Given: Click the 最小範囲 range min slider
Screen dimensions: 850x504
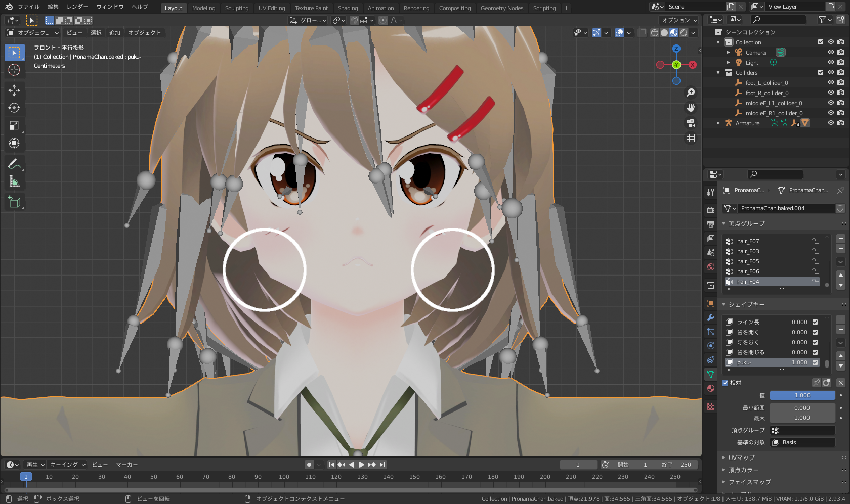Looking at the screenshot, I should point(802,408).
